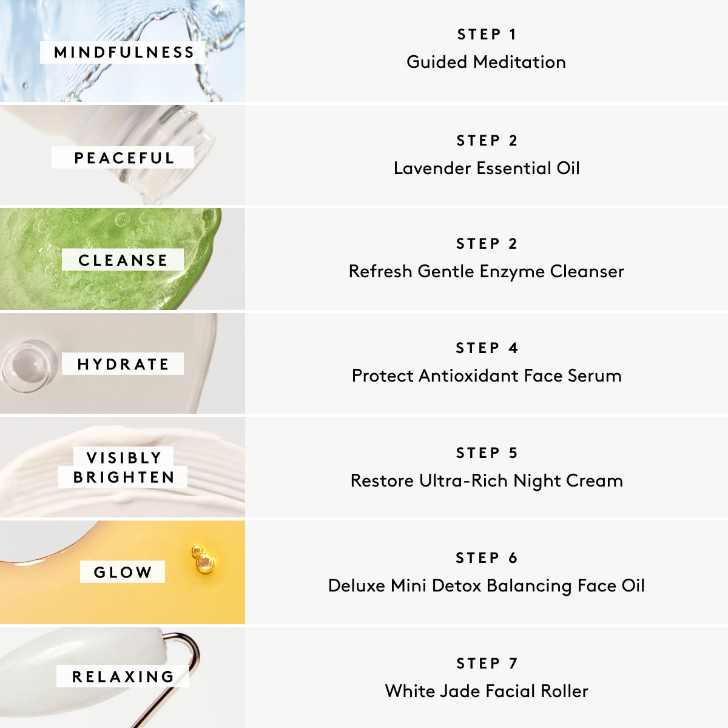Click the PEACEFUL label
728x728 pixels.
click(124, 158)
